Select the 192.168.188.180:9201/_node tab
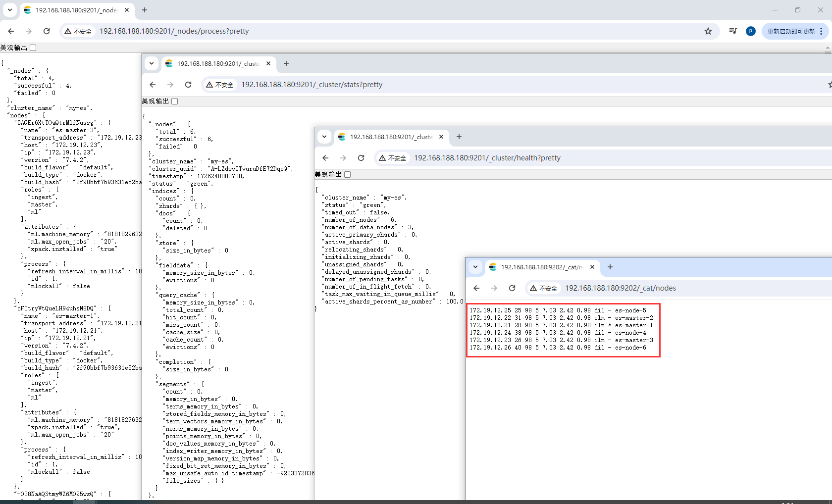832x504 pixels. pos(76,10)
